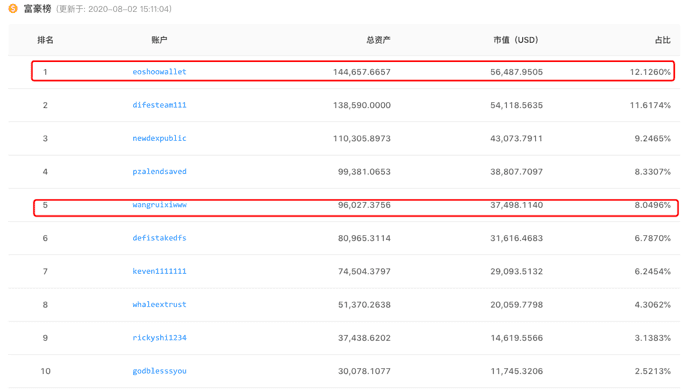692x390 pixels.
Task: Click market value 56,487.9505
Action: click(x=516, y=72)
